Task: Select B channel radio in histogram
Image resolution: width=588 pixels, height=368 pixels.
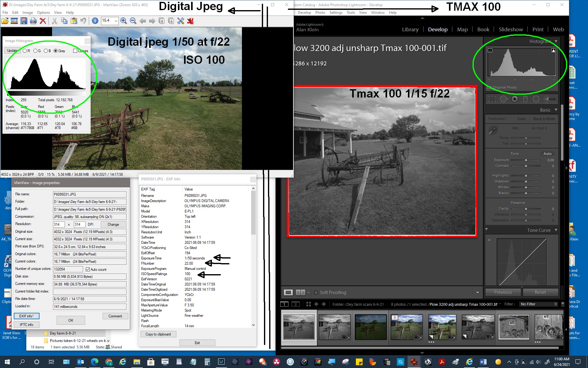Action: (x=45, y=51)
